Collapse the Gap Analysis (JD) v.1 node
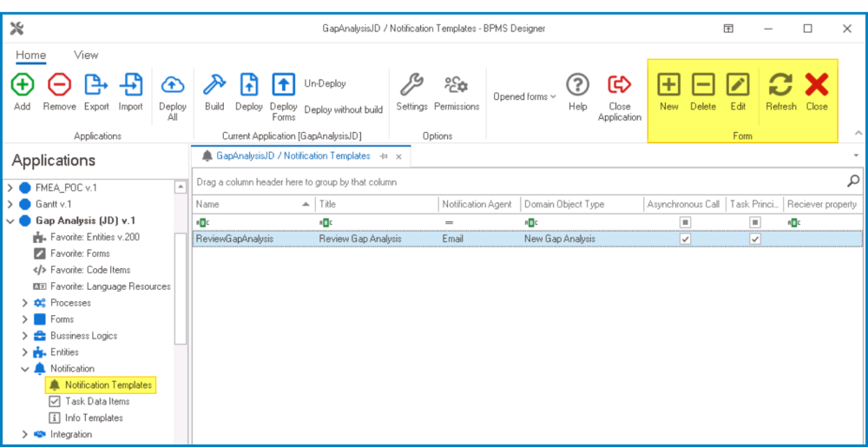The image size is (868, 447). (10, 220)
